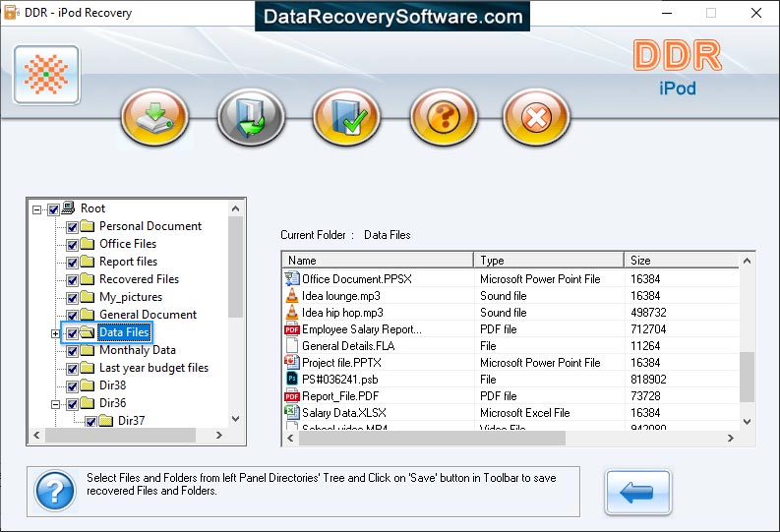Click the blue back arrow button
Image resolution: width=780 pixels, height=532 pixels.
pos(637,493)
